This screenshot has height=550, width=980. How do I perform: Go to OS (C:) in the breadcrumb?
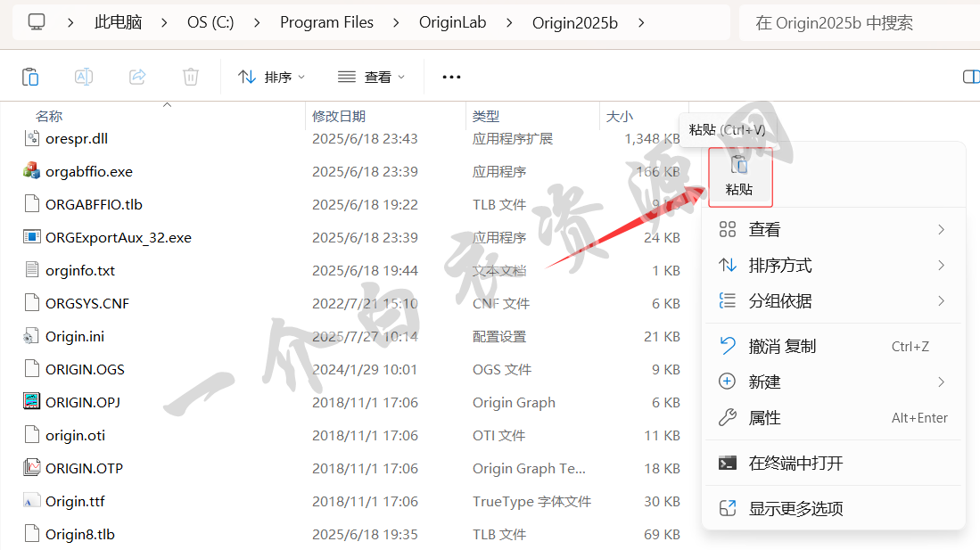210,22
